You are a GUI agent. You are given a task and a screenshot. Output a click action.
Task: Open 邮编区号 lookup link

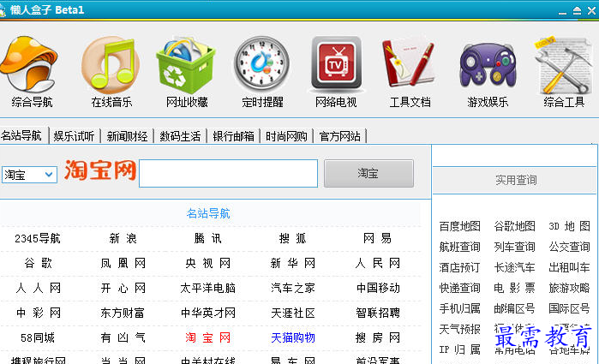[x=514, y=308]
